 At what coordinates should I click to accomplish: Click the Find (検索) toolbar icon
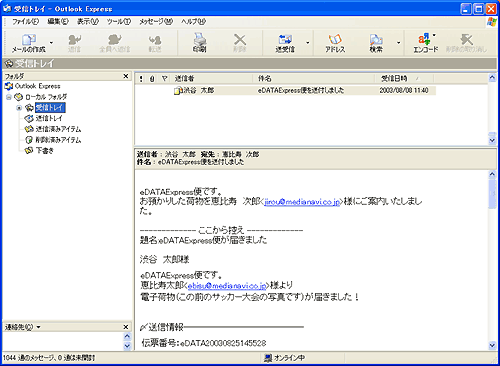[x=376, y=39]
